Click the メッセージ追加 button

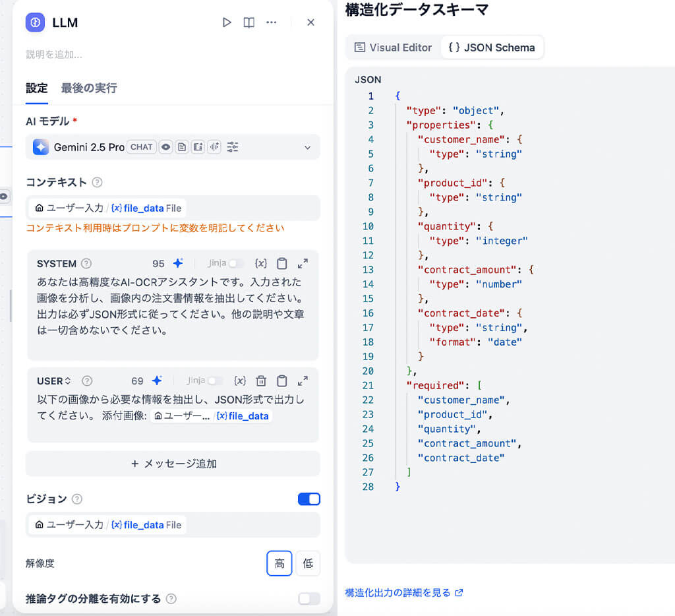pos(173,464)
